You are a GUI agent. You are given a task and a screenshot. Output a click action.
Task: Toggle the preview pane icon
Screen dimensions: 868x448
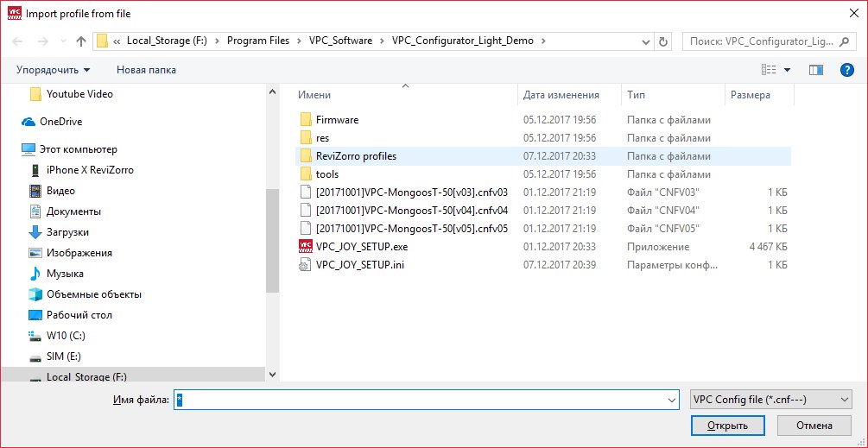816,70
